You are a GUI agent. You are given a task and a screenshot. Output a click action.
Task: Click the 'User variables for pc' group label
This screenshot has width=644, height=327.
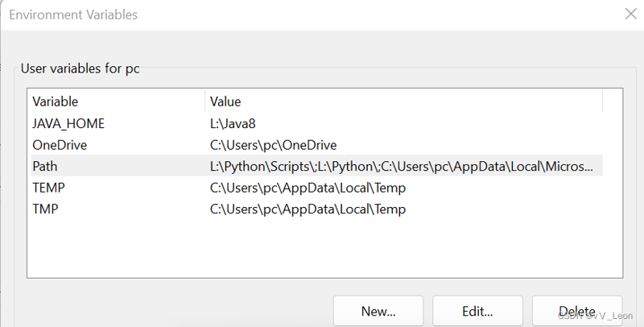click(x=80, y=68)
